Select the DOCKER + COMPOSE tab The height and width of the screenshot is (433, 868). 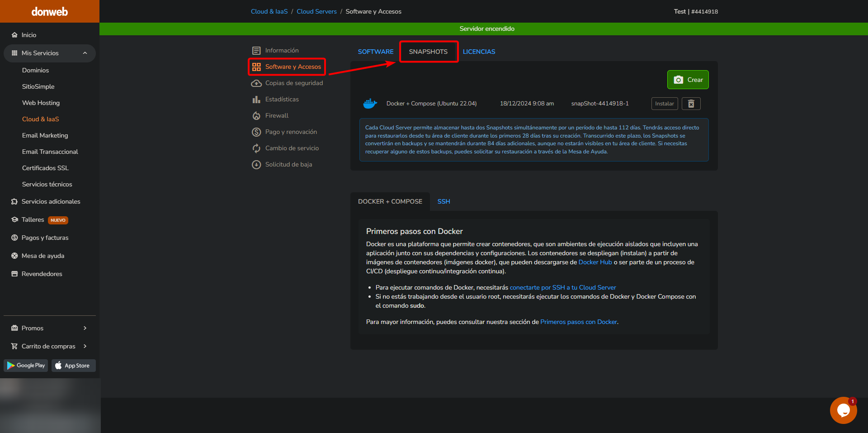coord(390,201)
